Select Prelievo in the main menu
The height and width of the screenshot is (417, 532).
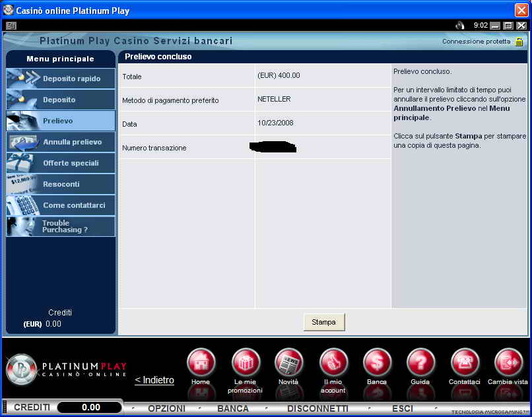click(x=61, y=121)
